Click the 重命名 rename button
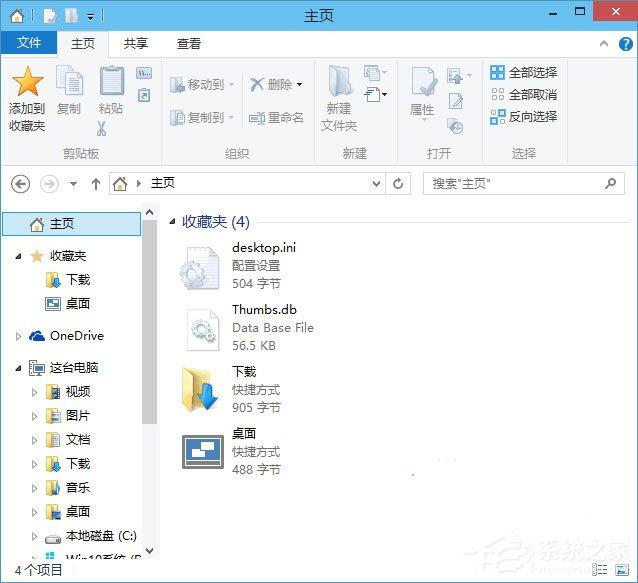The height and width of the screenshot is (583, 638). tap(276, 118)
